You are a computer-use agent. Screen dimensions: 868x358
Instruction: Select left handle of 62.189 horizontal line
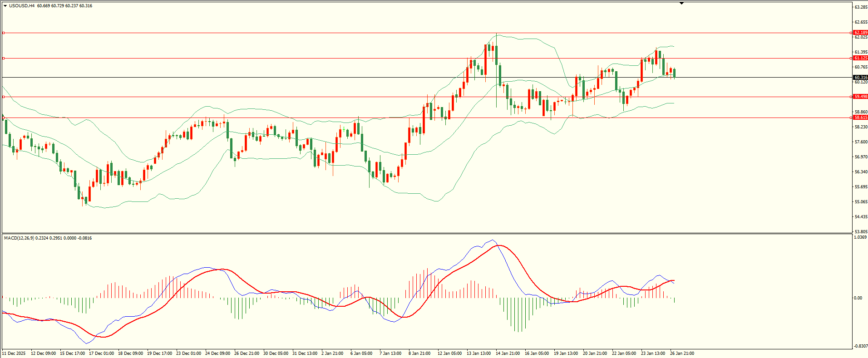pos(4,33)
